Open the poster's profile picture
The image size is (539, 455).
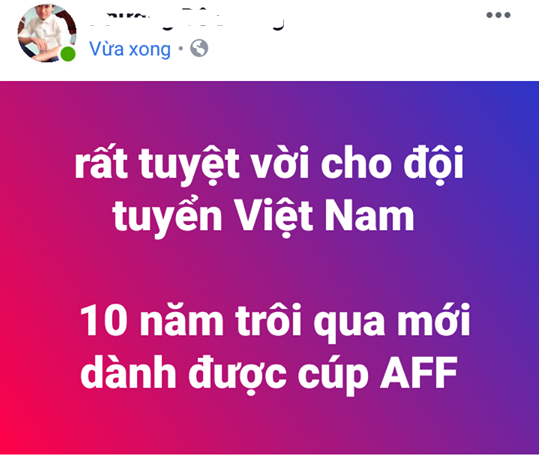(x=47, y=33)
